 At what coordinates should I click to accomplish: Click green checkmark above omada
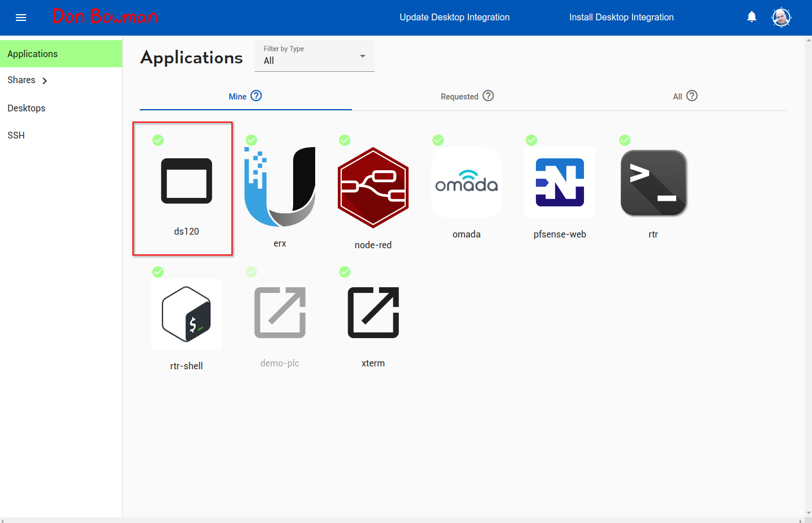(438, 140)
